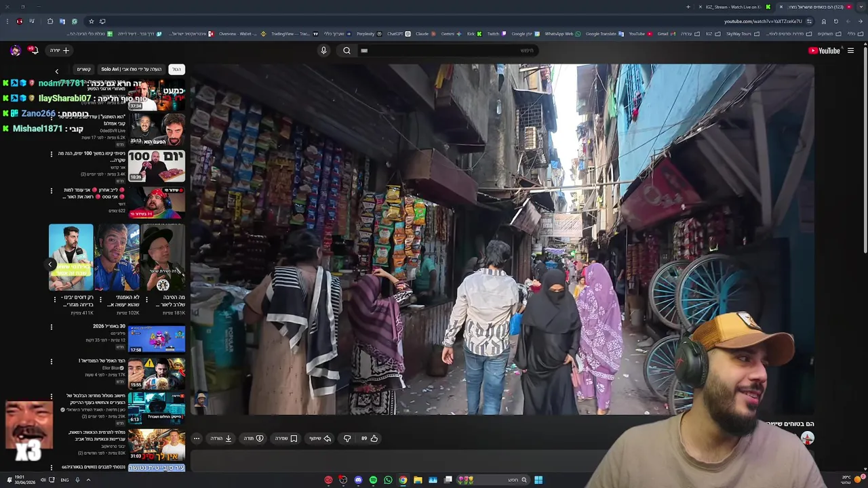Image resolution: width=868 pixels, height=488 pixels.
Task: Open more actions three-dot menu under video
Action: [197, 439]
